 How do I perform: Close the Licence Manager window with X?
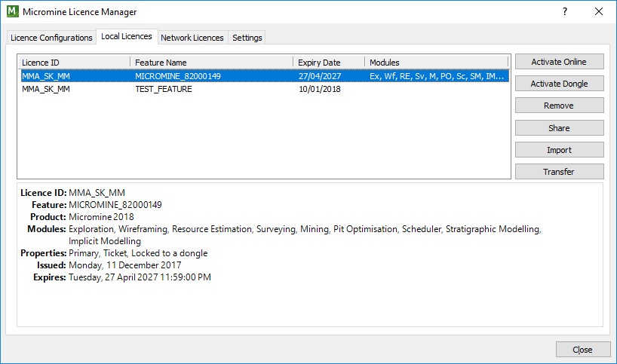coord(598,11)
